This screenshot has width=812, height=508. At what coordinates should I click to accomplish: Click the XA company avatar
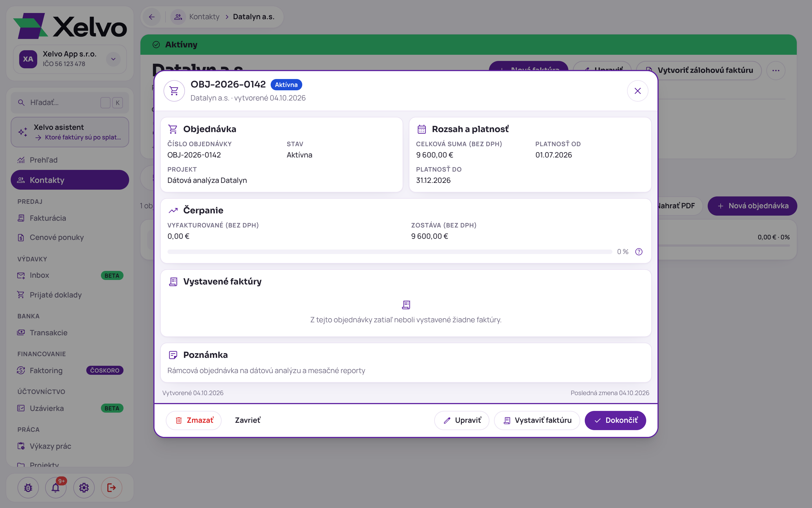click(x=28, y=59)
